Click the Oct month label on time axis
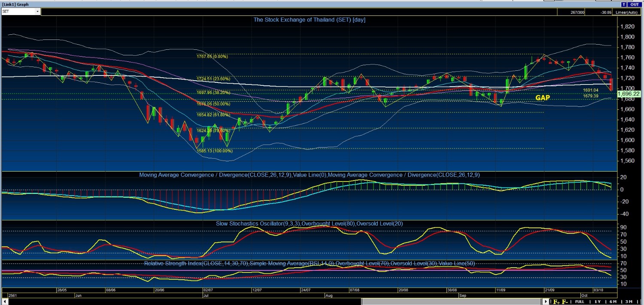The width and height of the screenshot is (644, 305). point(584,296)
